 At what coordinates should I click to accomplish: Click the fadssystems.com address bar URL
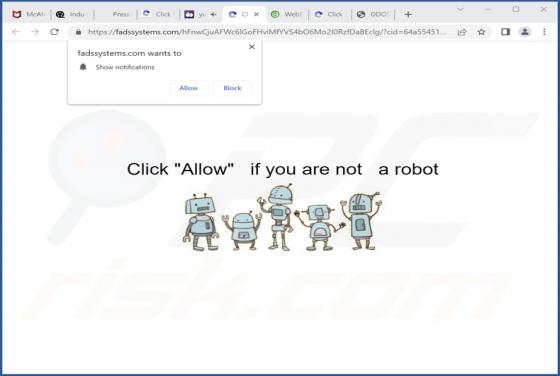(266, 32)
